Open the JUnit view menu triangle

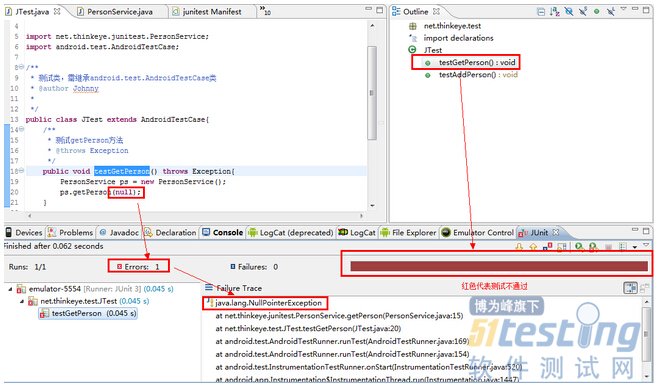coord(646,245)
